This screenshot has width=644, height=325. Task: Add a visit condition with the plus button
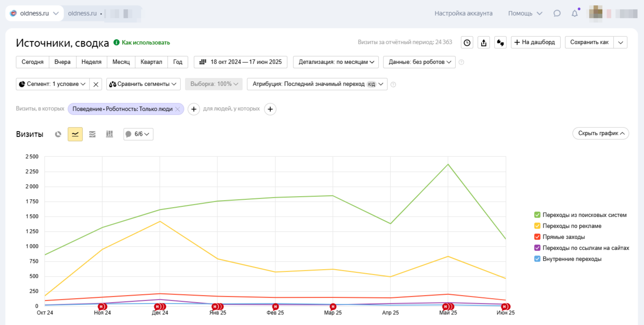click(194, 109)
